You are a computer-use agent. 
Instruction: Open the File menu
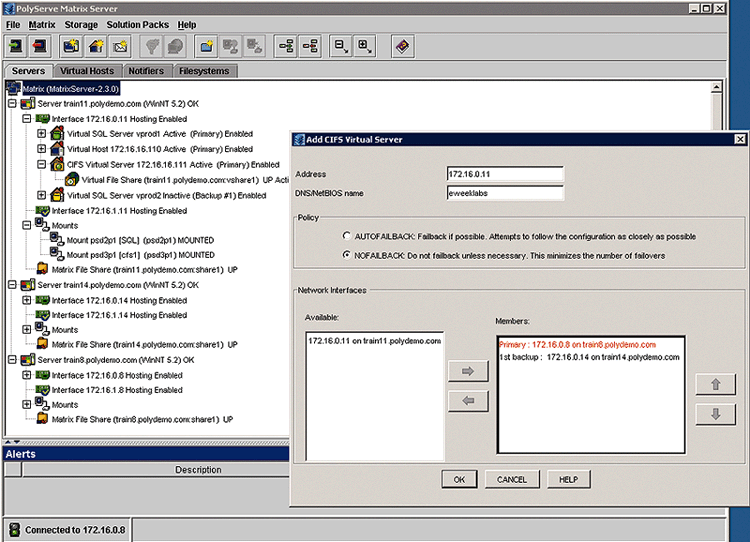(13, 25)
